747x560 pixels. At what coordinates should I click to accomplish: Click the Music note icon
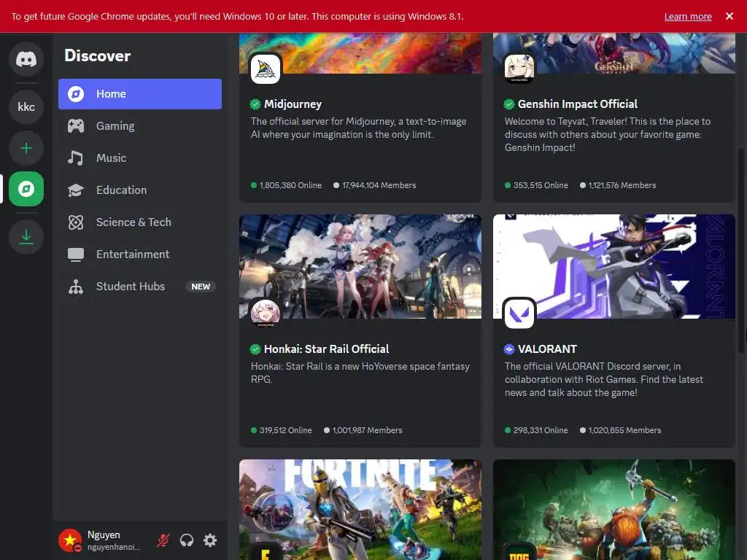tap(76, 157)
